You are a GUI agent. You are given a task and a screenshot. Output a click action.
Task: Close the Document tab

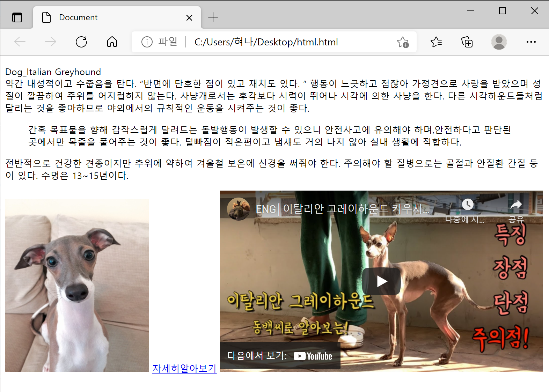[x=189, y=17]
